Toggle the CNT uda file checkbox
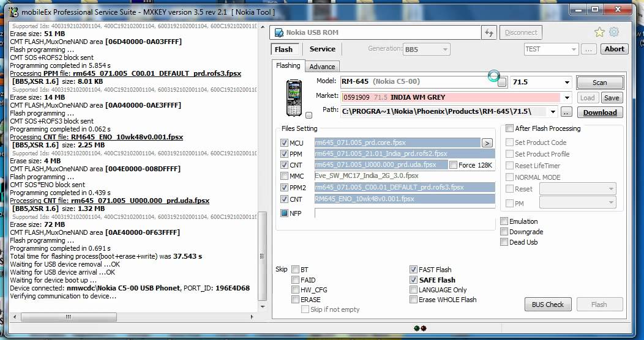Image resolution: width=644 pixels, height=340 pixels. [x=284, y=165]
